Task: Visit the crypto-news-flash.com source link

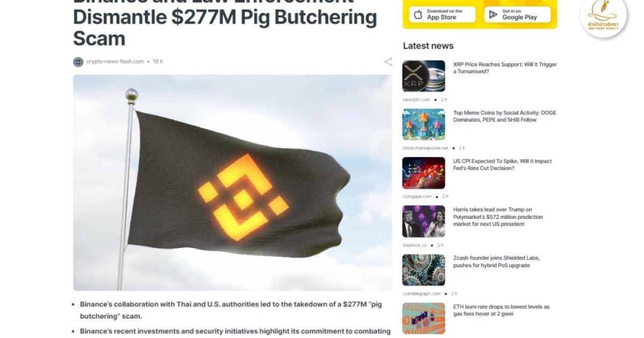Action: tap(115, 62)
